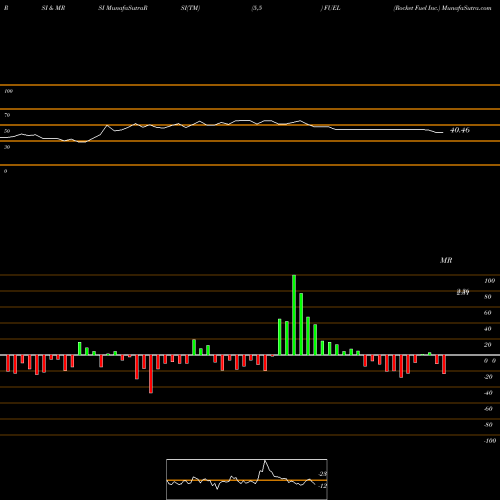Click the -28 label in mini chart

[323, 474]
